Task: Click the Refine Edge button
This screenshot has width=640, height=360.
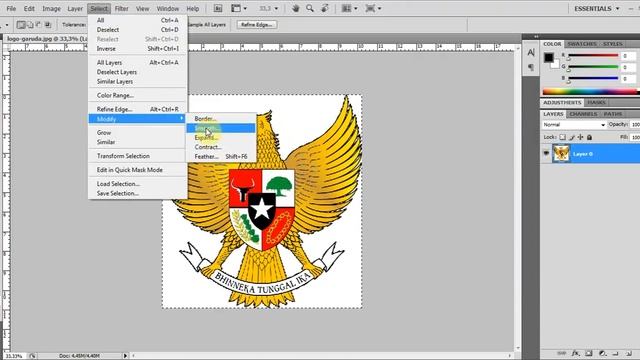Action: pyautogui.click(x=256, y=24)
